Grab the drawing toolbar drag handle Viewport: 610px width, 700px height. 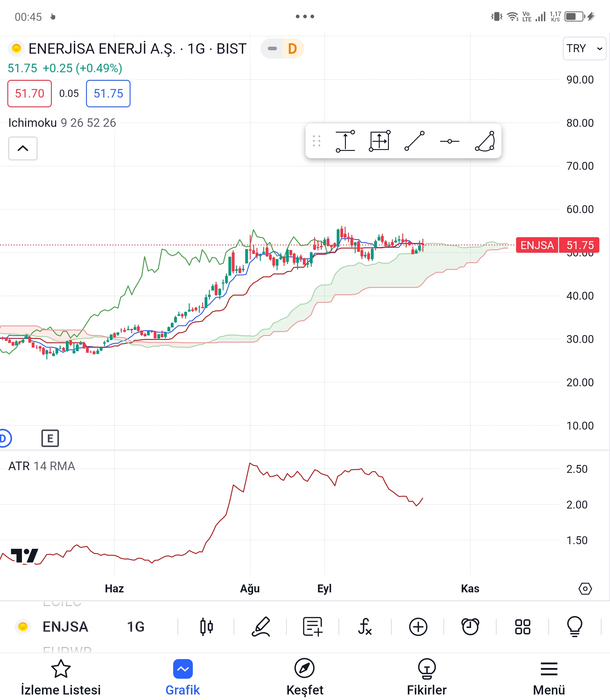pyautogui.click(x=317, y=141)
